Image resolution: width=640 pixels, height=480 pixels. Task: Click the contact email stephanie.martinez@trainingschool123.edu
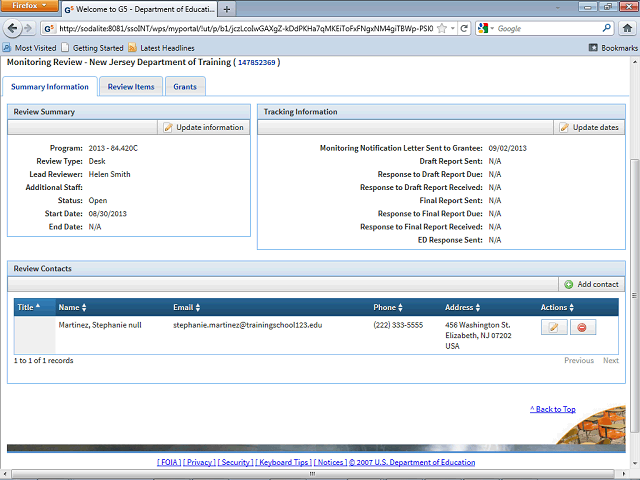247,325
